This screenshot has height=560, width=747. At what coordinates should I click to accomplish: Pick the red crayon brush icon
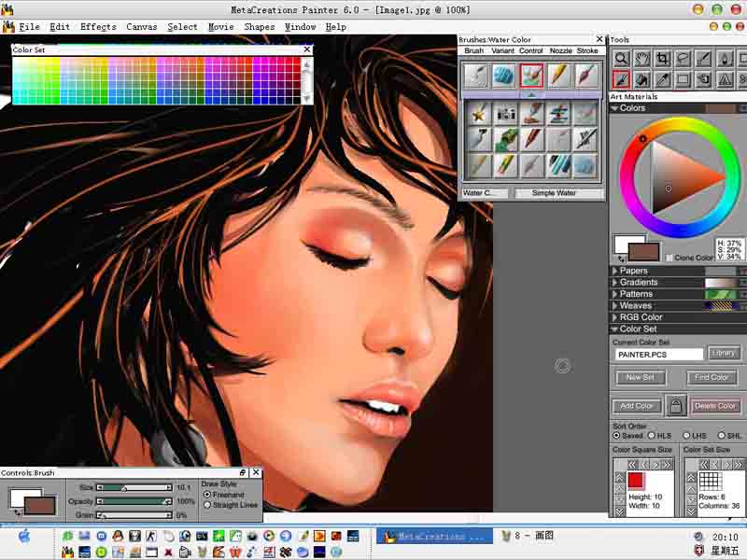(531, 139)
